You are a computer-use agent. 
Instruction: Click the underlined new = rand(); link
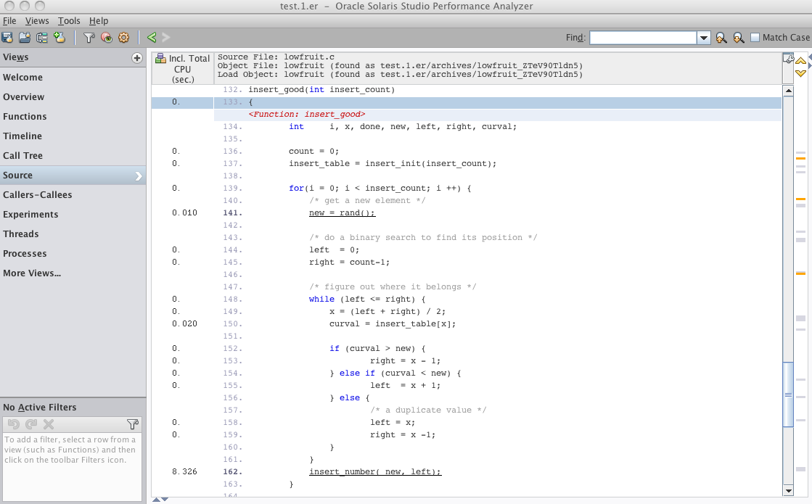pyautogui.click(x=342, y=212)
